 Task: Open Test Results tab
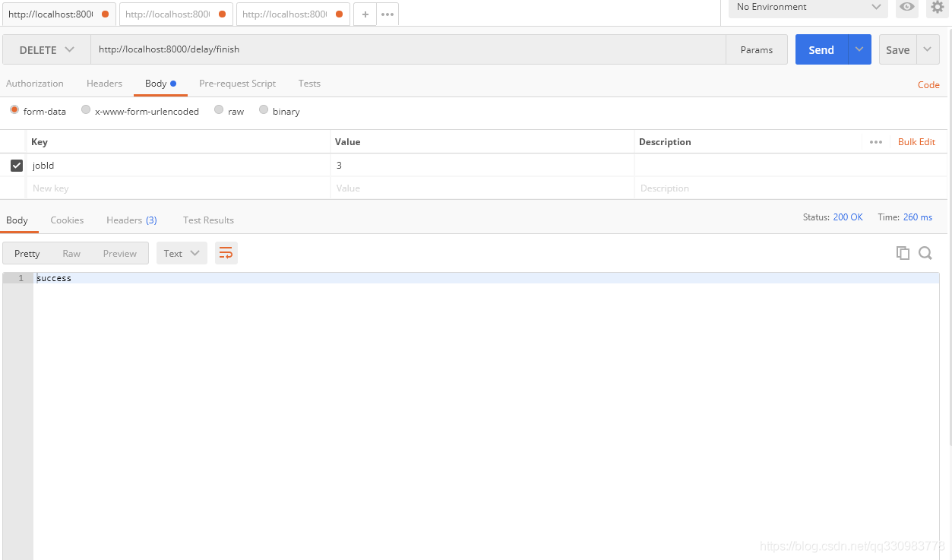tap(208, 220)
